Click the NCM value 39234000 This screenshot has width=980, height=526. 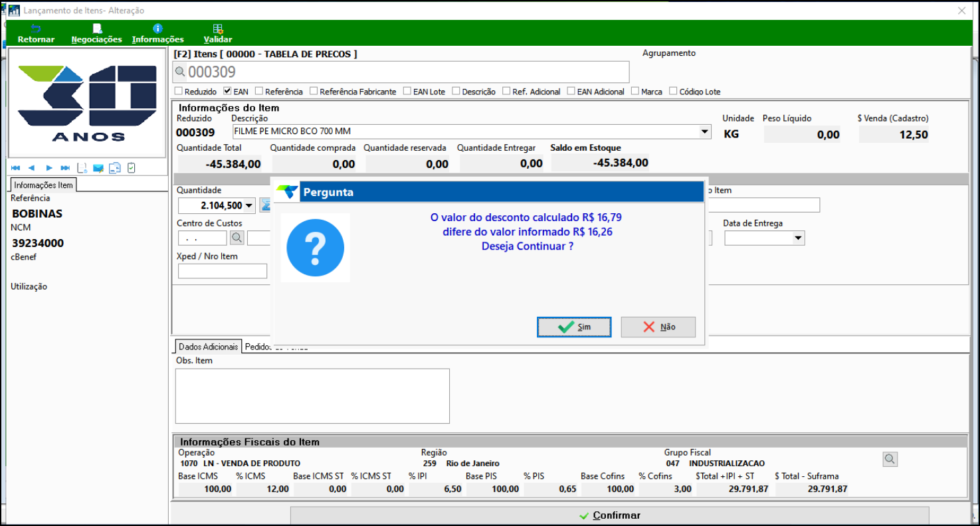pos(38,243)
